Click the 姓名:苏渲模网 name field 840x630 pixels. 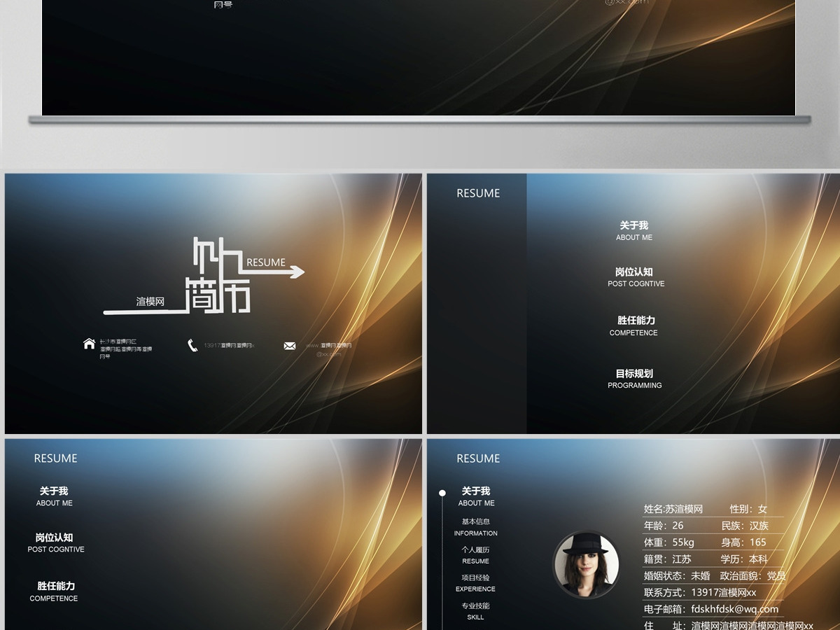point(673,509)
